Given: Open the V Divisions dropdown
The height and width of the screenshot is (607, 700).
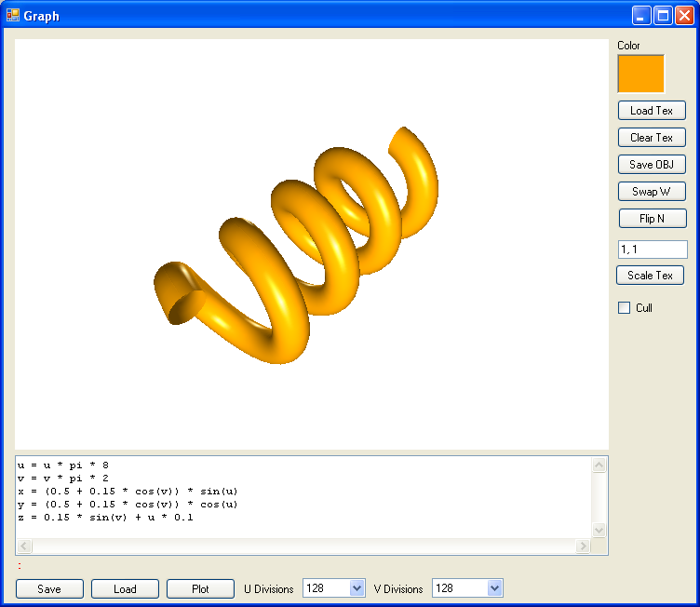Looking at the screenshot, I should pos(494,588).
